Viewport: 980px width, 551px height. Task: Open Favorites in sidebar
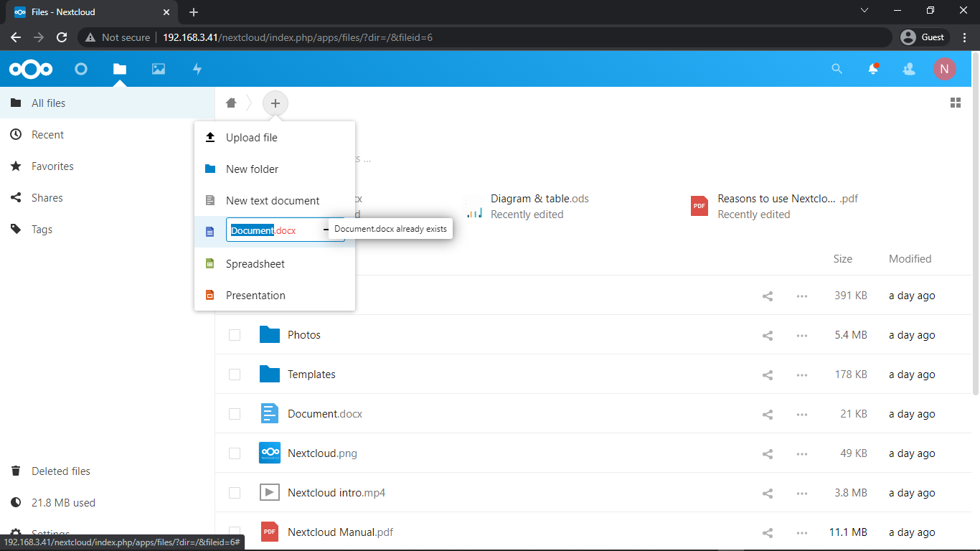pos(108,166)
